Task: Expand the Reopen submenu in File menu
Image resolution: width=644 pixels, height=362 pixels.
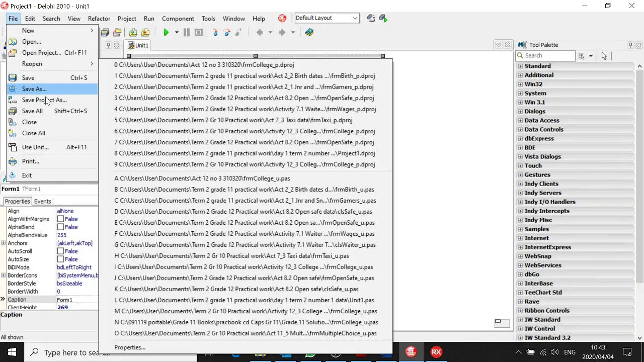Action: pyautogui.click(x=52, y=64)
